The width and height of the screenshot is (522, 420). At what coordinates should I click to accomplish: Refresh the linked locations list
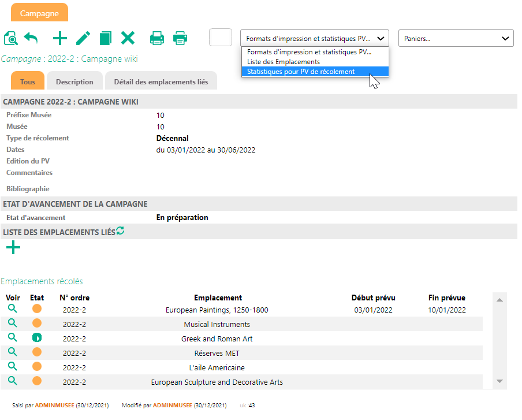pyautogui.click(x=120, y=231)
